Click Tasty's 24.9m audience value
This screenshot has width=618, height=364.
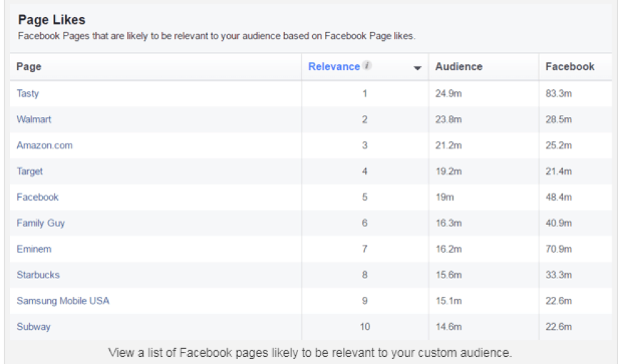tap(449, 93)
